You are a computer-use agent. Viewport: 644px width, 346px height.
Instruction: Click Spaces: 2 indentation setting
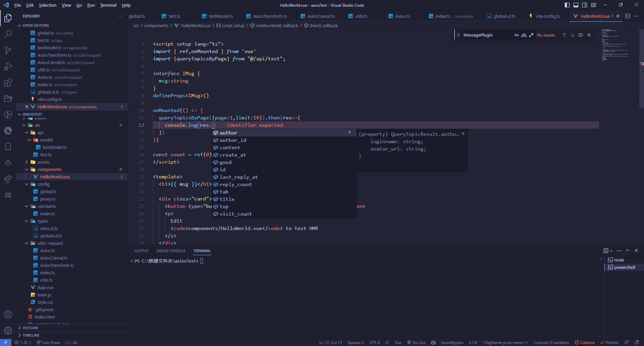click(x=356, y=342)
